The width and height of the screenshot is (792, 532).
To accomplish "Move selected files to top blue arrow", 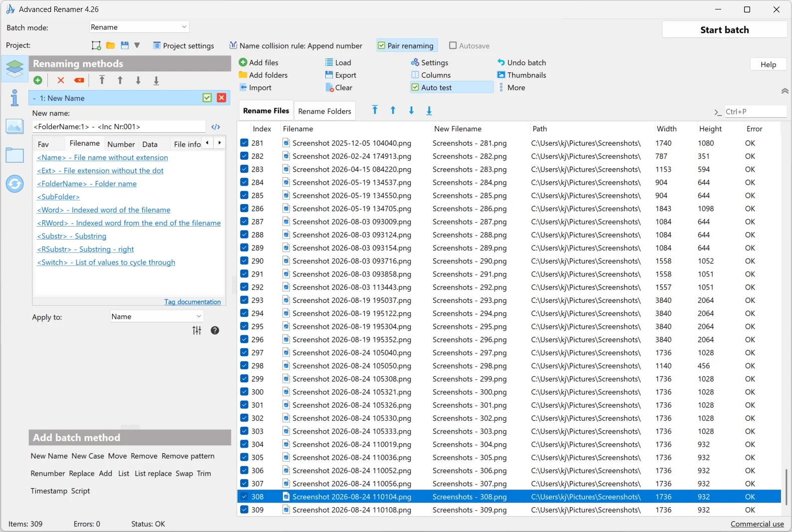I will [x=375, y=110].
